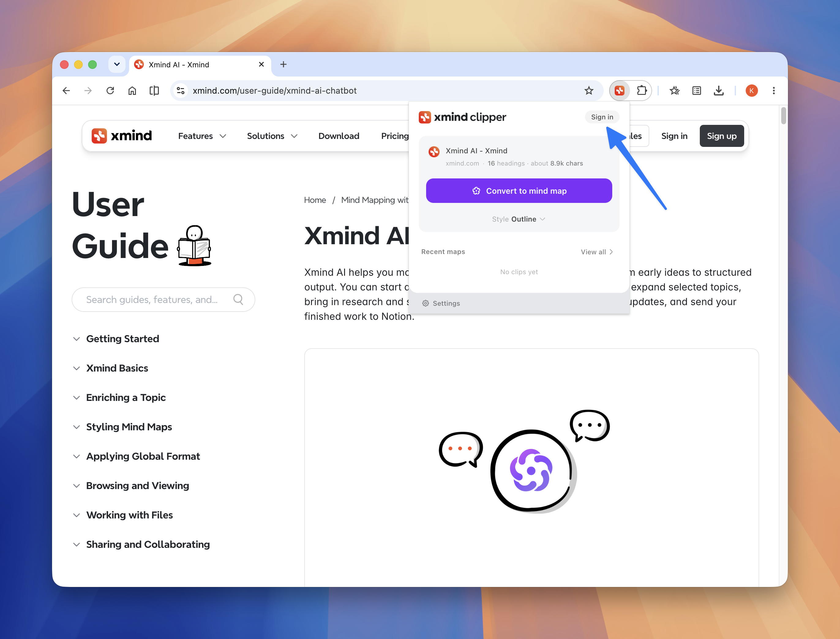Toggle the split view icon
This screenshot has width=840, height=639.
(x=154, y=91)
